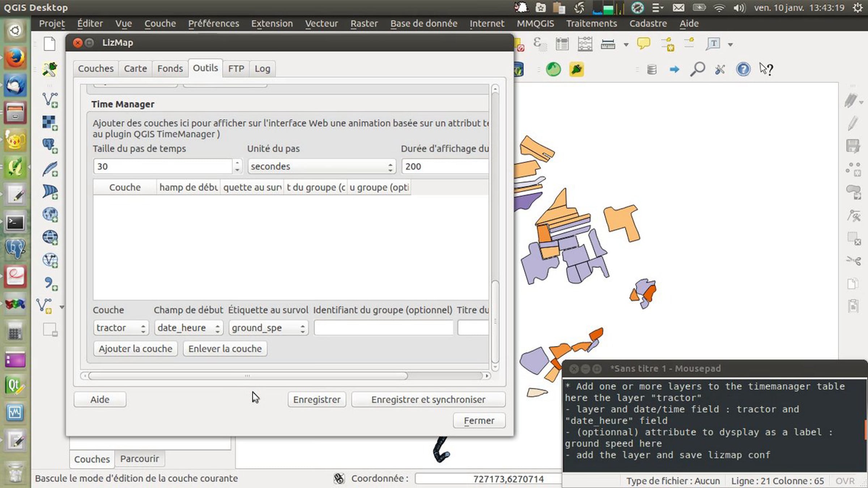868x488 pixels.
Task: Click the Add raster layer checkerboard icon
Action: pyautogui.click(x=50, y=123)
